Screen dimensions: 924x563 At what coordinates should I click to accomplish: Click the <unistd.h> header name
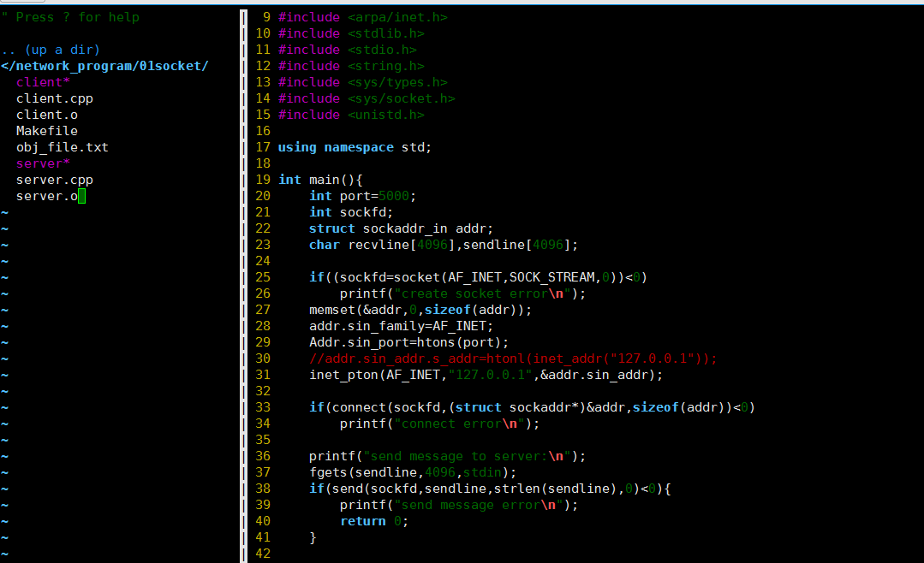coord(386,115)
